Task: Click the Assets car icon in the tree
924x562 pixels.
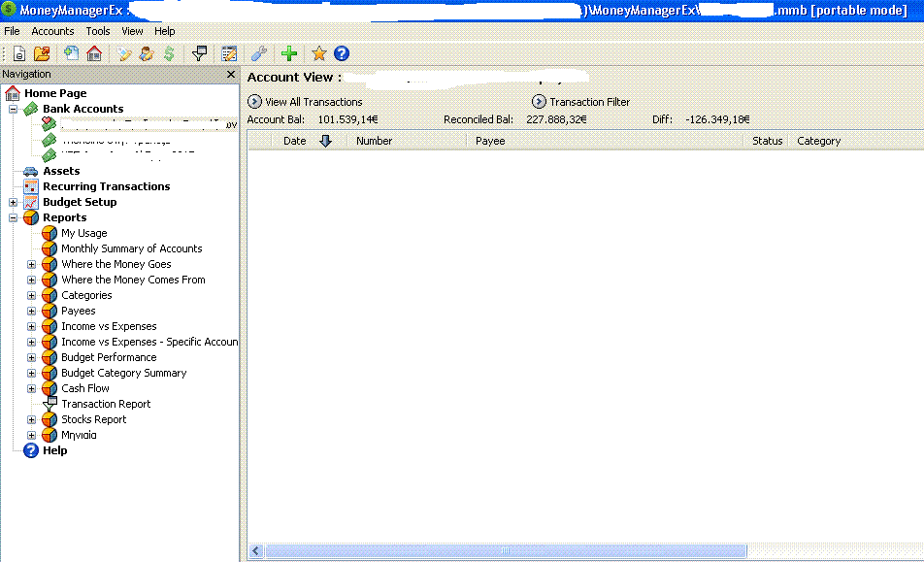Action: 31,171
